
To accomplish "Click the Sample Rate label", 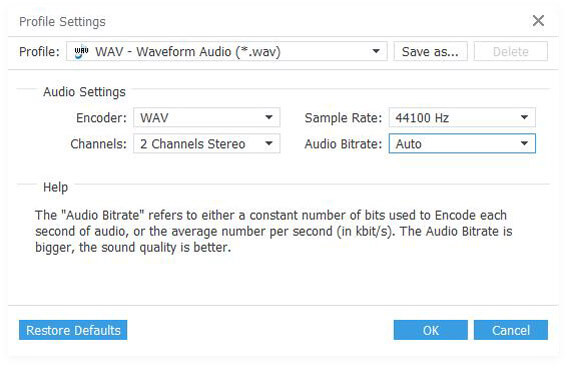I will click(x=343, y=118).
